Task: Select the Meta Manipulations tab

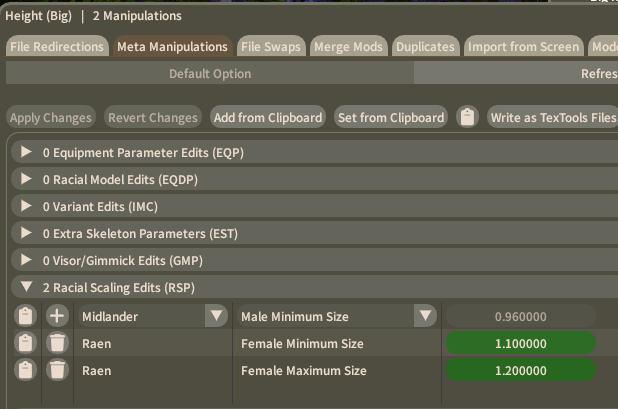Action: [x=173, y=46]
